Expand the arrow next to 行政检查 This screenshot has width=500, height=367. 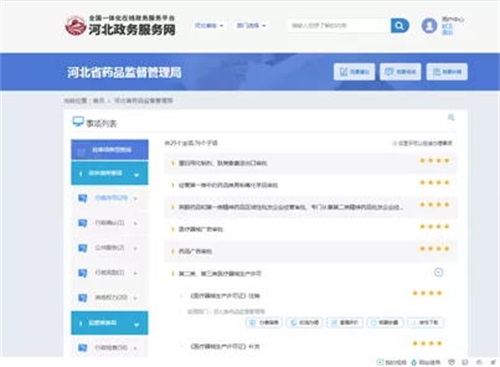(x=135, y=348)
